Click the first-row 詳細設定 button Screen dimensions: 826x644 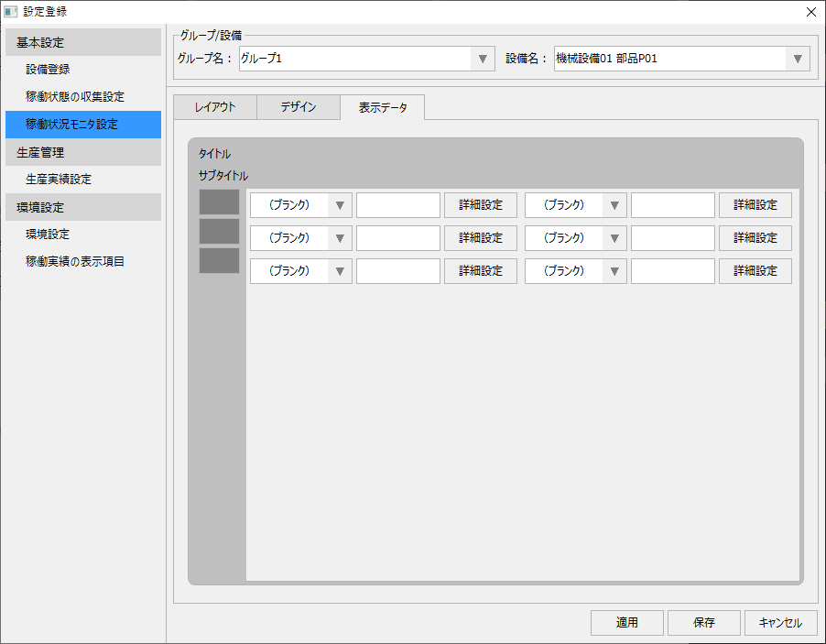click(x=481, y=204)
